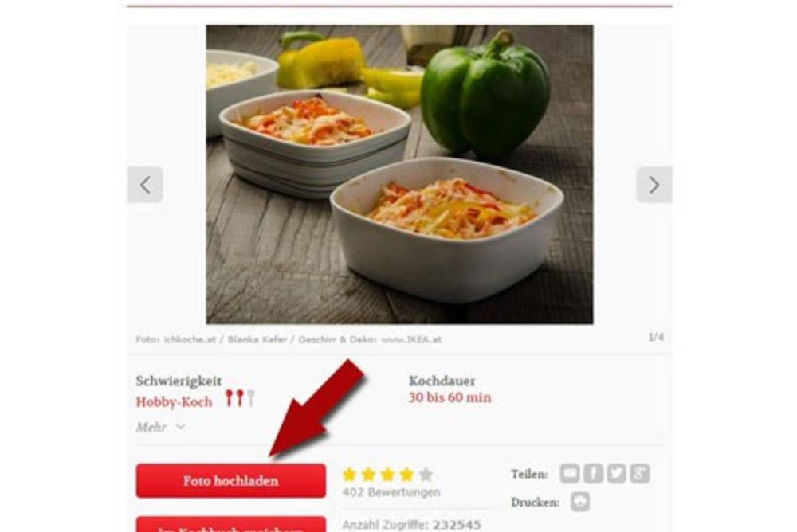Expand the Mehr details section

(x=160, y=427)
